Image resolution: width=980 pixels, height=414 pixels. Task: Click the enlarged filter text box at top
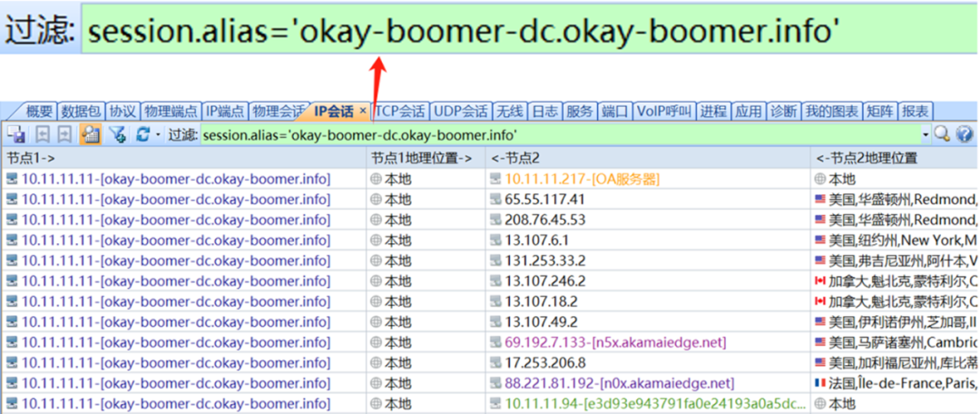[530, 29]
